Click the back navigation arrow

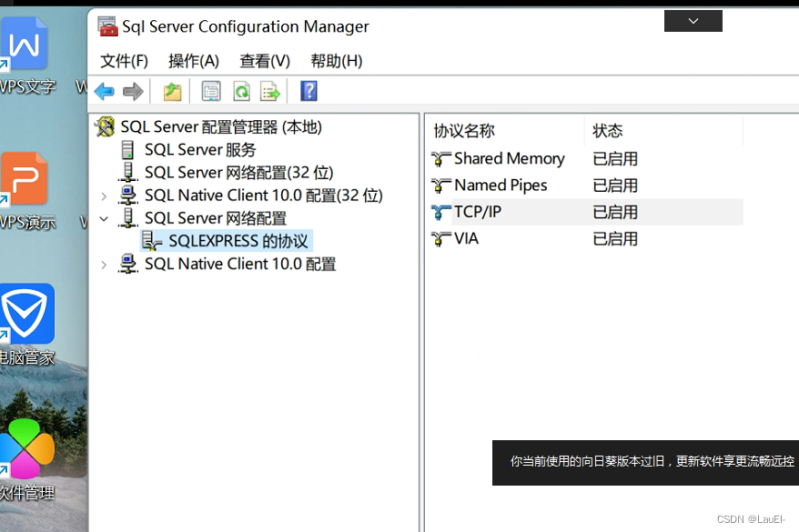[x=104, y=91]
